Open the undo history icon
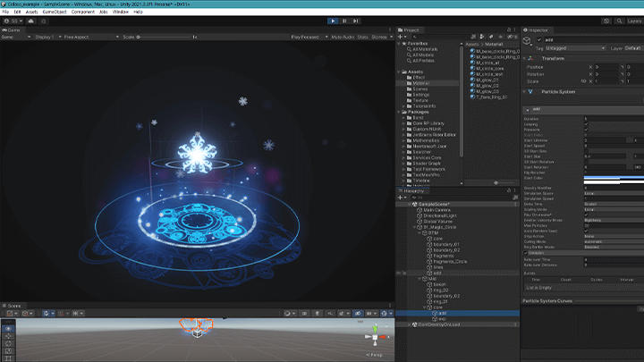The width and height of the screenshot is (644, 362). (606, 21)
